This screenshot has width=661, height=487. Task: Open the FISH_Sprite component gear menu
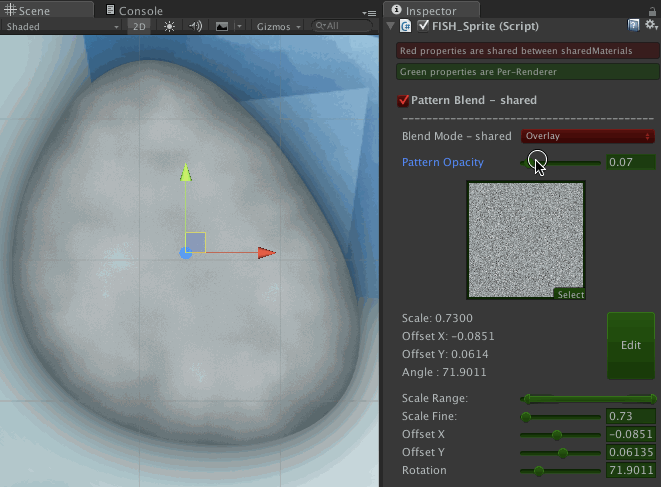point(651,26)
